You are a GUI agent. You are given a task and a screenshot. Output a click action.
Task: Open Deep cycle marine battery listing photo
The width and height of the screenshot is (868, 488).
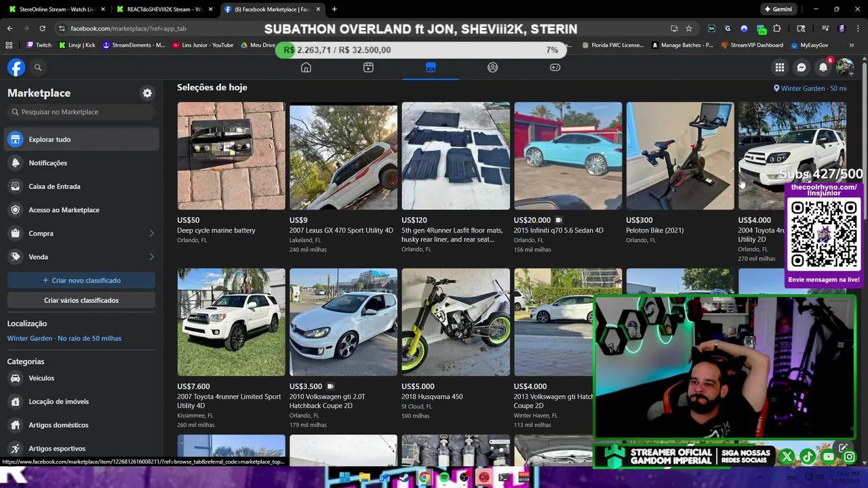coord(231,156)
